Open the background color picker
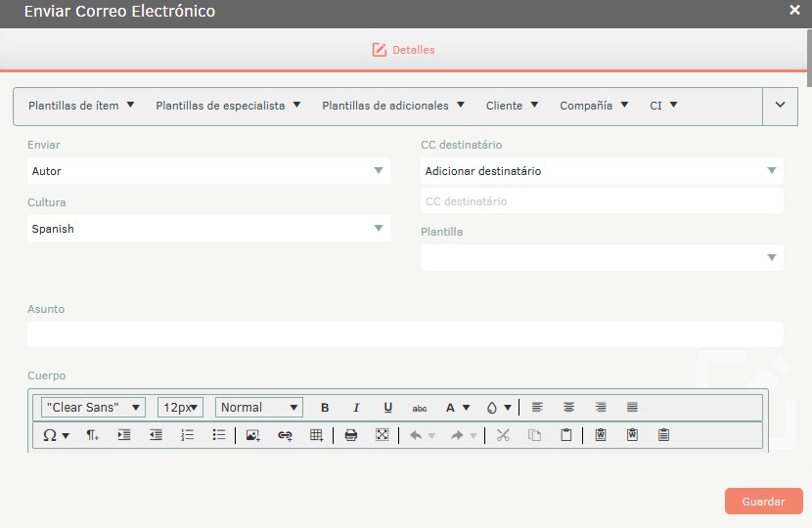Image resolution: width=812 pixels, height=528 pixels. [498, 408]
